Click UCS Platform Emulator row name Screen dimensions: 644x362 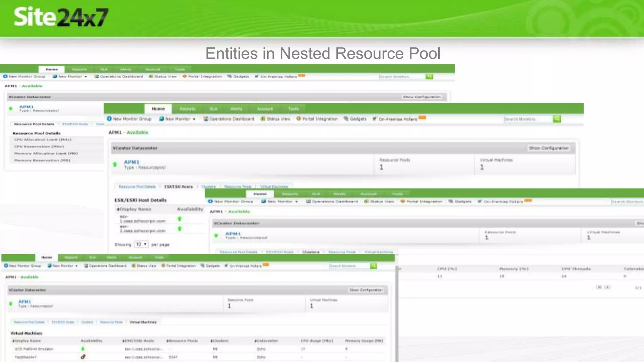pyautogui.click(x=34, y=349)
